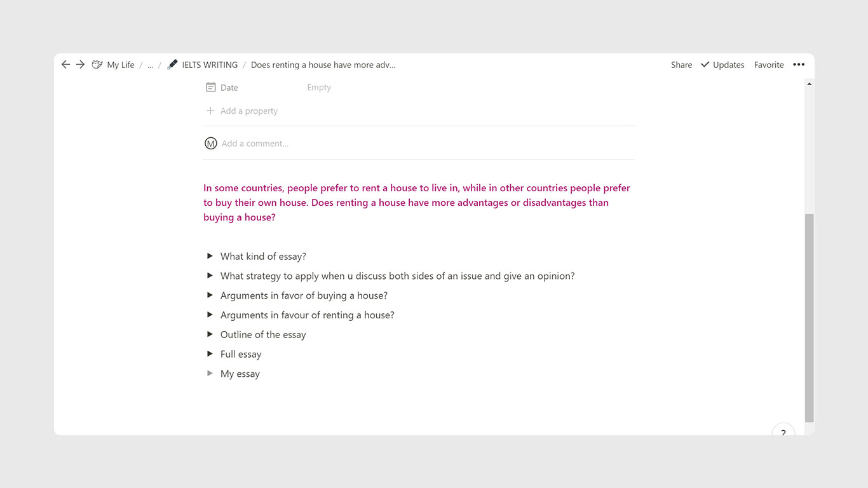Viewport: 868px width, 488px height.
Task: Click the plus icon to add property
Action: pos(210,111)
